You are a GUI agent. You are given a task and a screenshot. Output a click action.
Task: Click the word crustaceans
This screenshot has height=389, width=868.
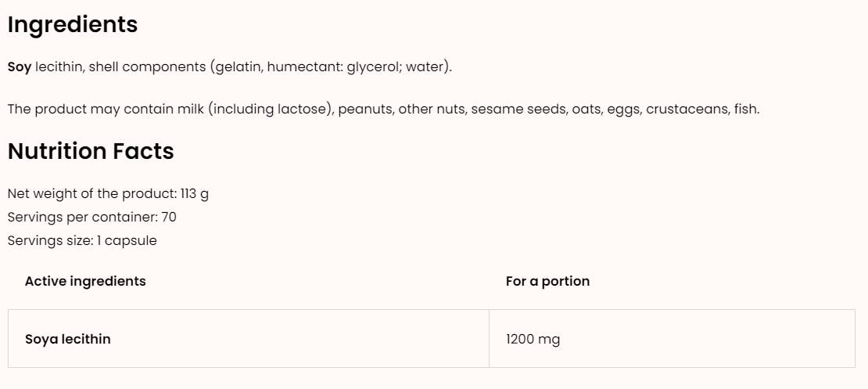(x=686, y=110)
